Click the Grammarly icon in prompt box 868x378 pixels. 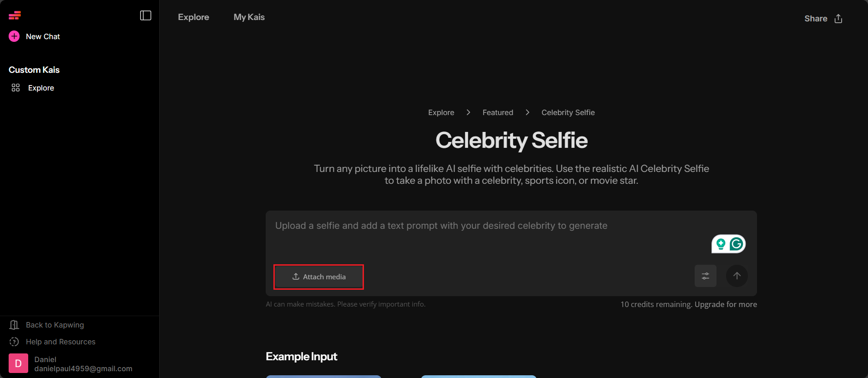pyautogui.click(x=737, y=244)
